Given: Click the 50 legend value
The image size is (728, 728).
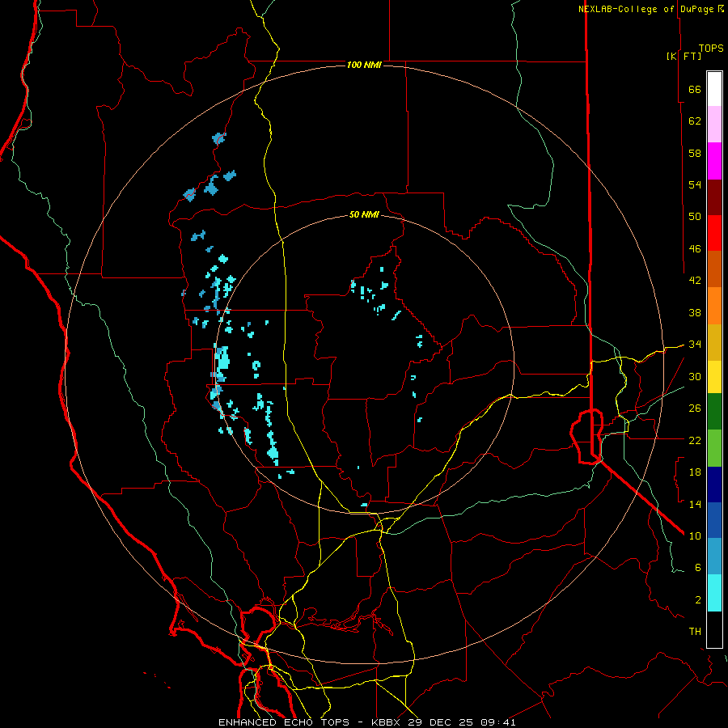Looking at the screenshot, I should (695, 217).
